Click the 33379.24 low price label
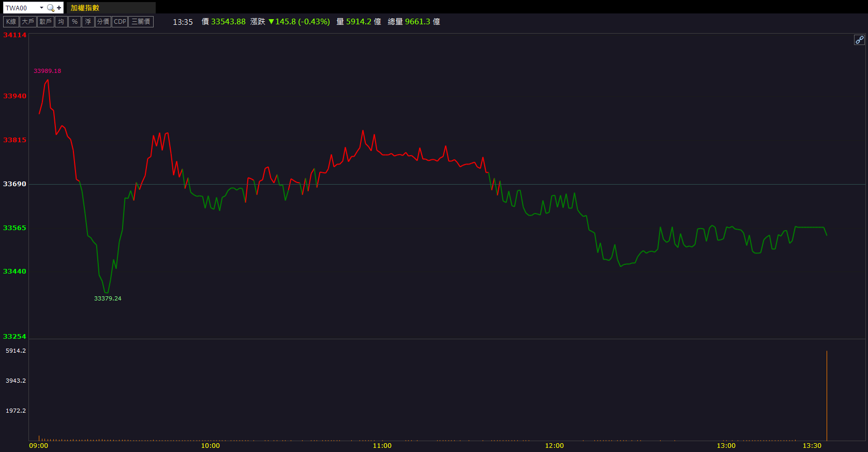The image size is (868, 452). click(108, 298)
